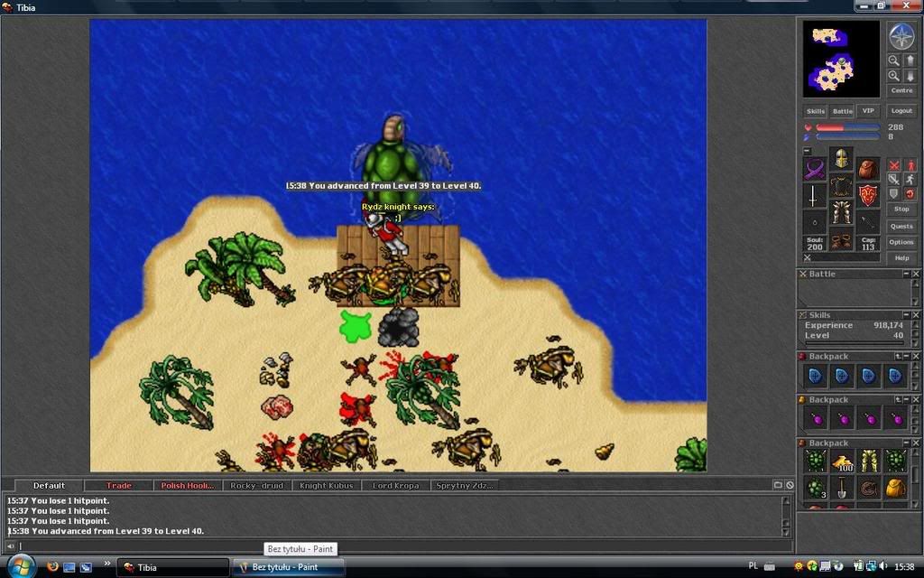Minimize the purple-potion Backpack panel
Screen dimensions: 924x578
click(x=907, y=399)
